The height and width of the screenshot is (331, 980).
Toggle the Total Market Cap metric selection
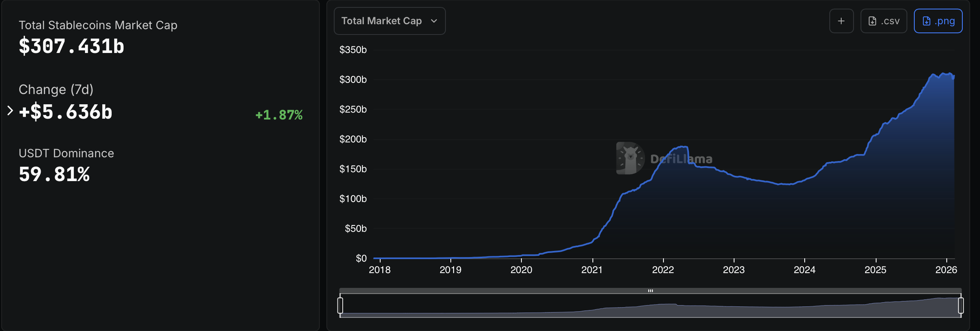coord(389,21)
